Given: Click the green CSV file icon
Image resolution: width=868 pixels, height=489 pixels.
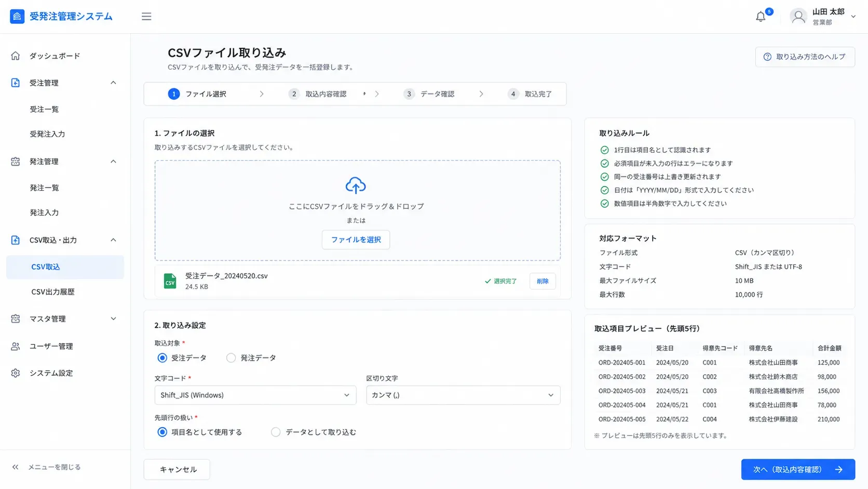Looking at the screenshot, I should (x=170, y=281).
